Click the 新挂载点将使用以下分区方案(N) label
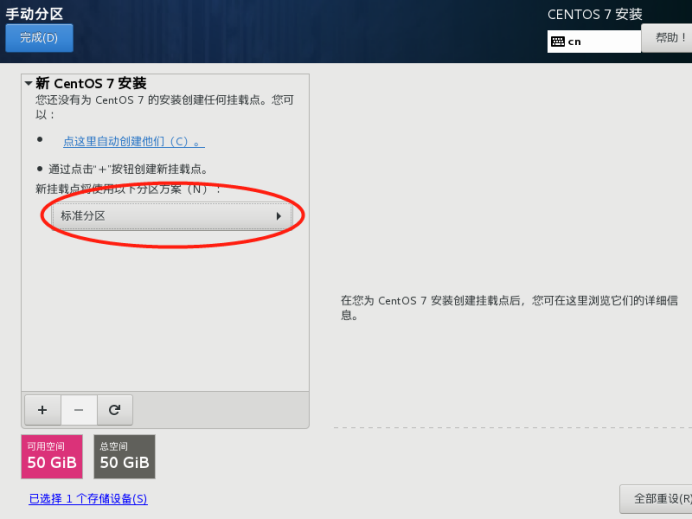The height and width of the screenshot is (519, 692). click(128, 189)
